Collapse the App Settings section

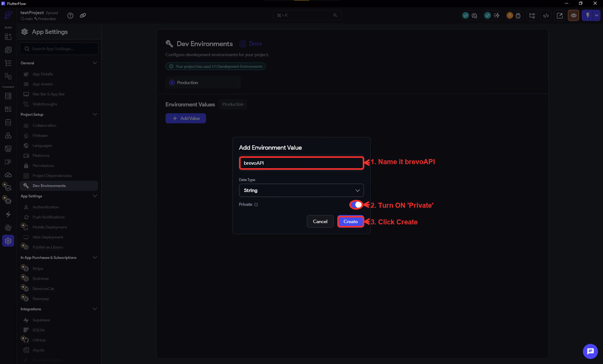[x=95, y=196]
